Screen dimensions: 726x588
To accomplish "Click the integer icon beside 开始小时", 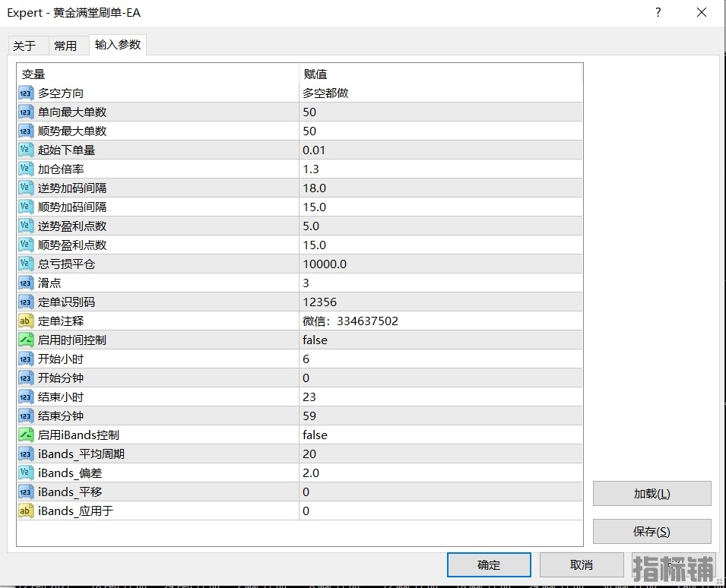I will click(26, 359).
